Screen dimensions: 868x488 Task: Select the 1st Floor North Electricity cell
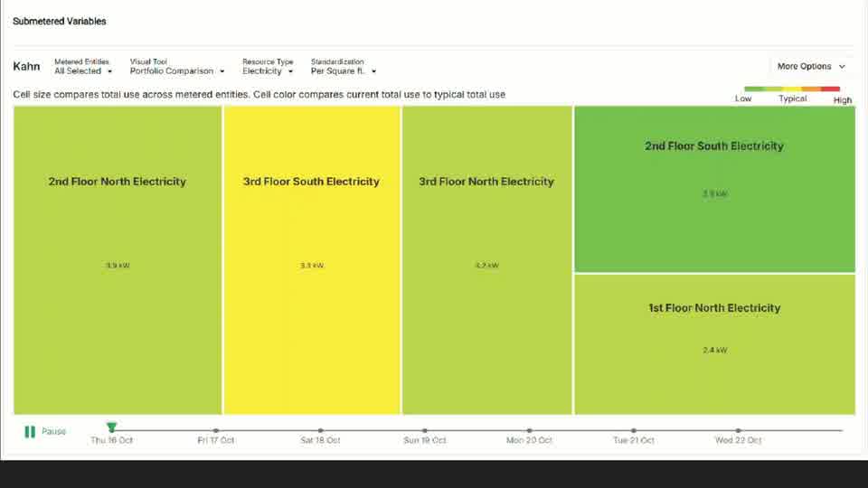click(714, 344)
